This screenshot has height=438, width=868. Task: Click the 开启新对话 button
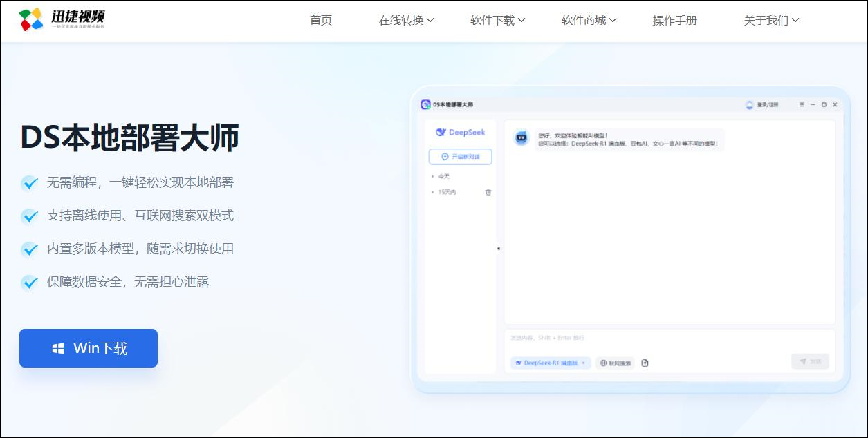click(460, 157)
